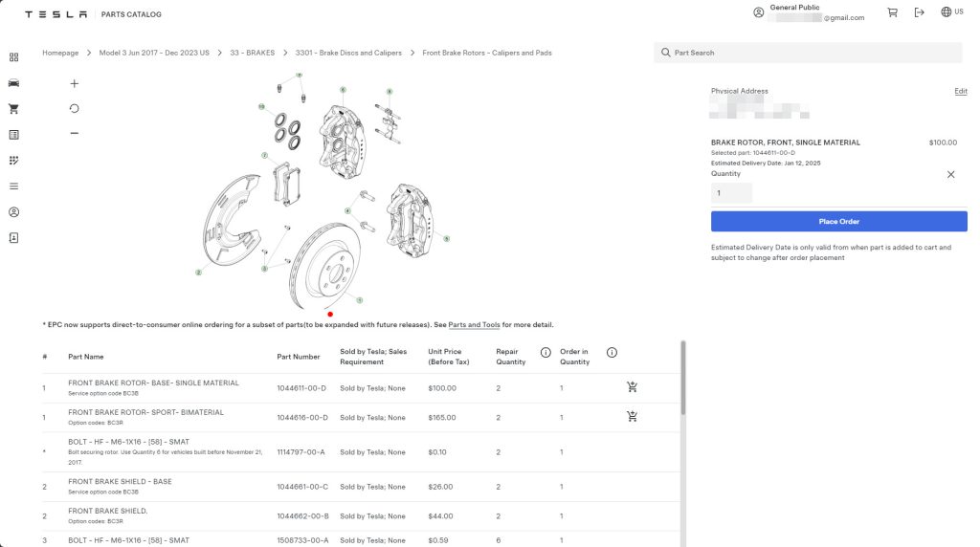Edit the physical address
Viewport: 980px width, 547px height.
(x=961, y=91)
